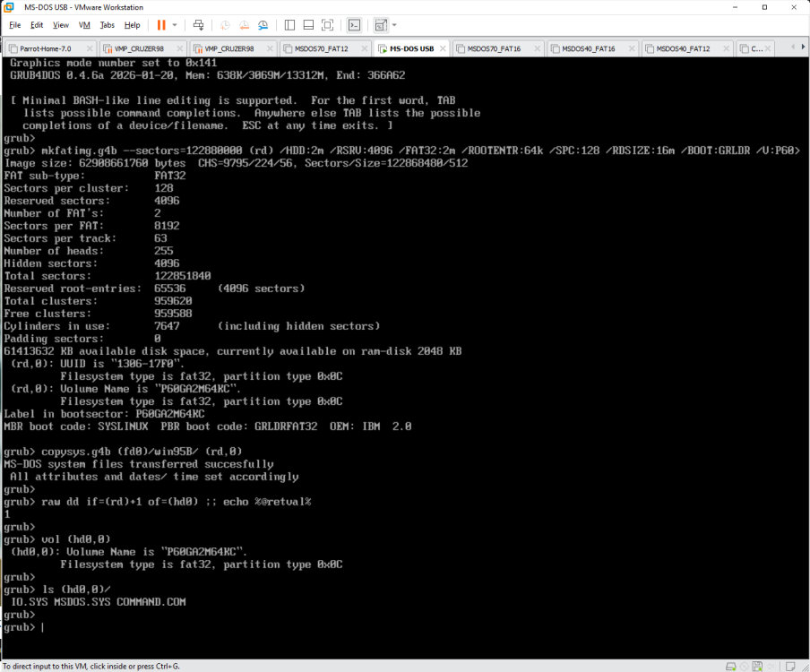
Task: Click the stretch guest display icon
Action: pyautogui.click(x=381, y=25)
